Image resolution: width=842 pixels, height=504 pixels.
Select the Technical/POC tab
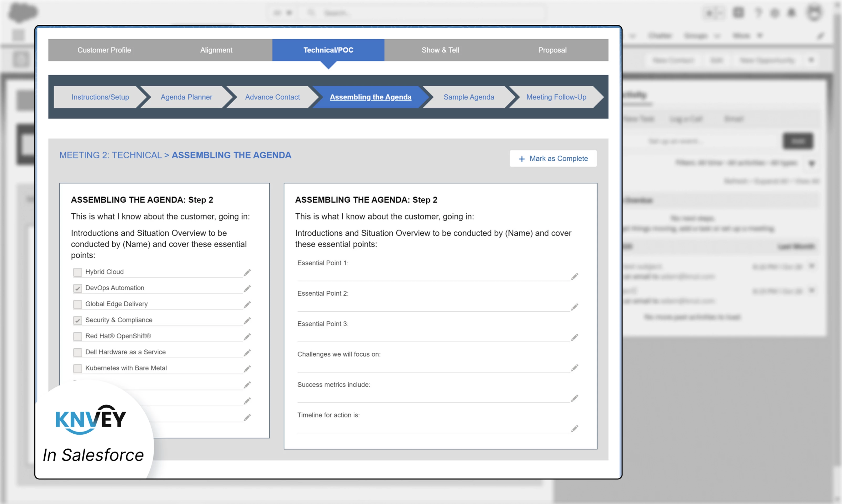[328, 50]
